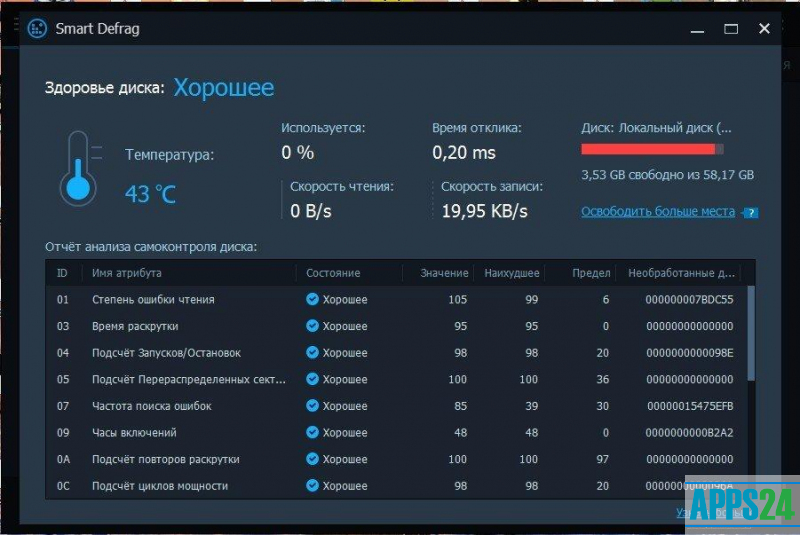Click raw value 000000000098E

[690, 352]
